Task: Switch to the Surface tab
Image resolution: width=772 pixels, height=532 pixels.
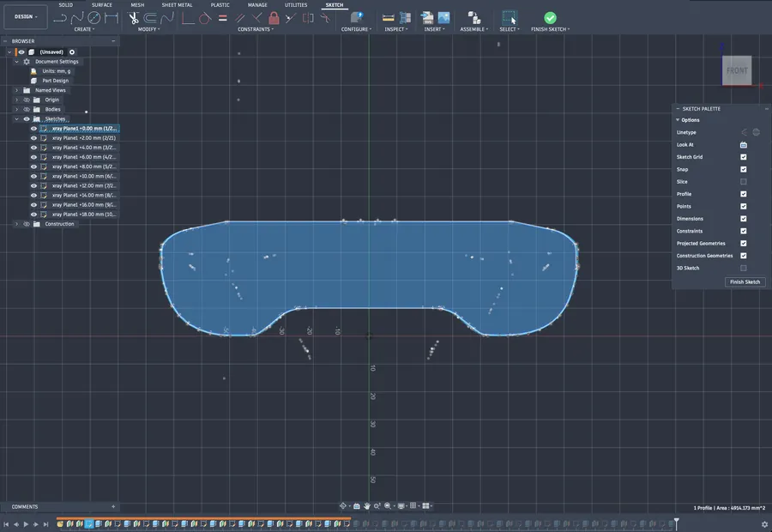Action: point(102,5)
